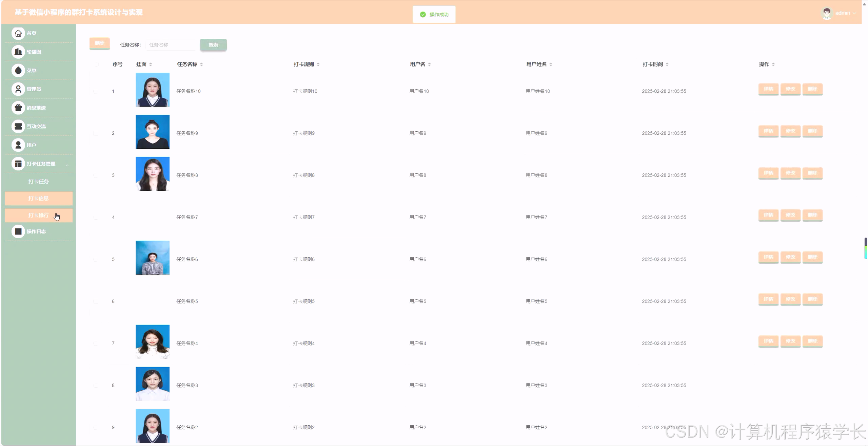Viewport: 868px width, 446px height.
Task: Open 操作日志 square icon
Action: click(x=18, y=231)
